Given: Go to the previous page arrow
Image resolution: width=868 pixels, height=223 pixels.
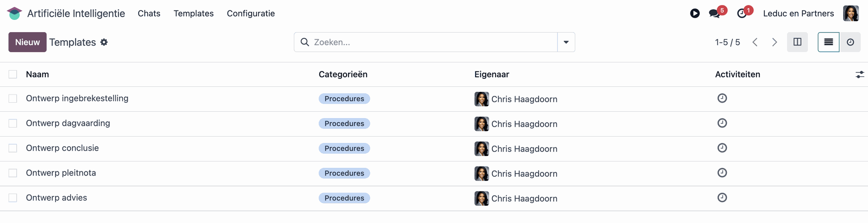Looking at the screenshot, I should pos(755,42).
